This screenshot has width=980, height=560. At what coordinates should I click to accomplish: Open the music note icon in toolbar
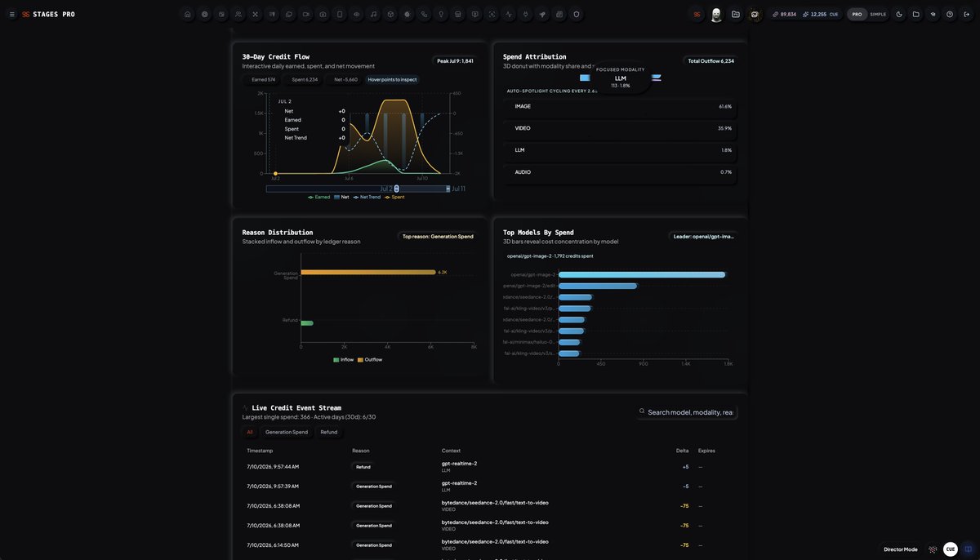373,14
